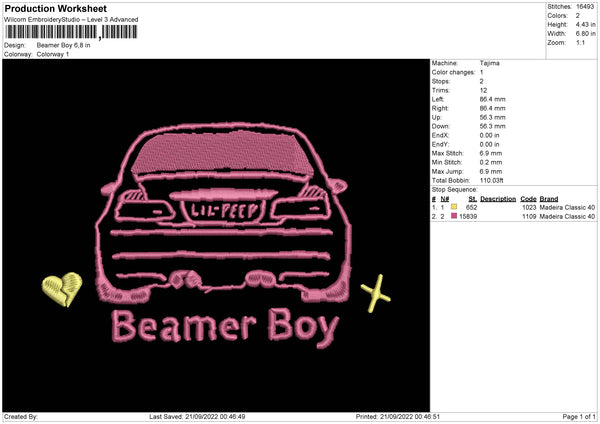
Task: Click 'Madeira Classic 40' in the code 1109 row
Action: pos(567,216)
